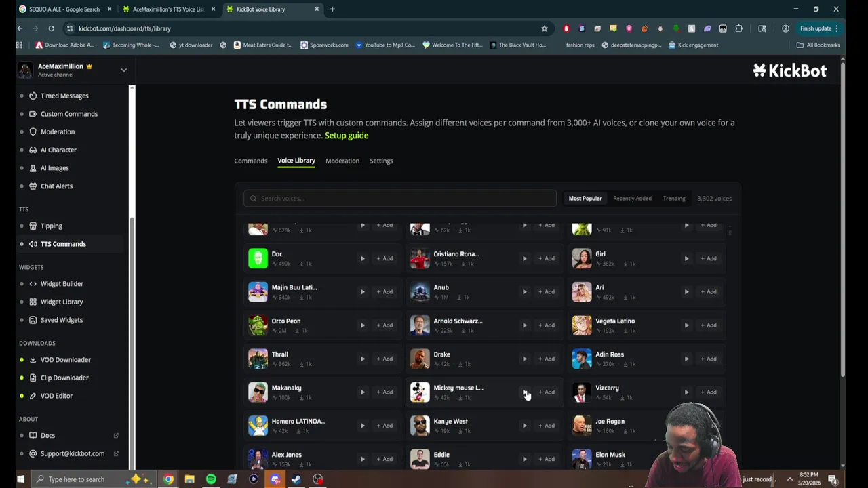
Task: Switch to the Commands tab
Action: pos(251,161)
